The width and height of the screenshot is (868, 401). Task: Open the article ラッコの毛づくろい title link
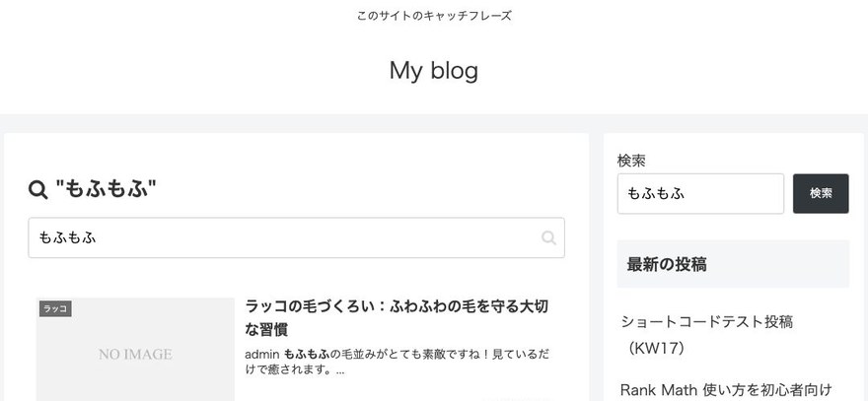pyautogui.click(x=397, y=318)
